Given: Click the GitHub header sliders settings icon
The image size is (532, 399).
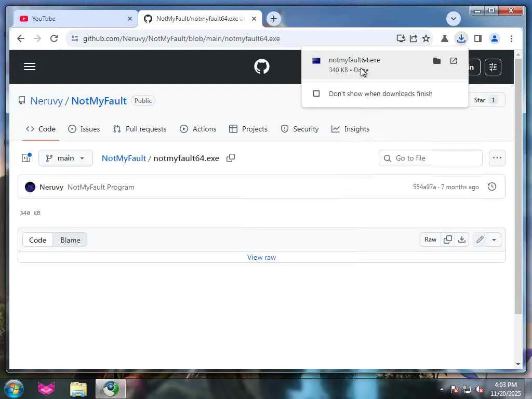Looking at the screenshot, I should (493, 67).
